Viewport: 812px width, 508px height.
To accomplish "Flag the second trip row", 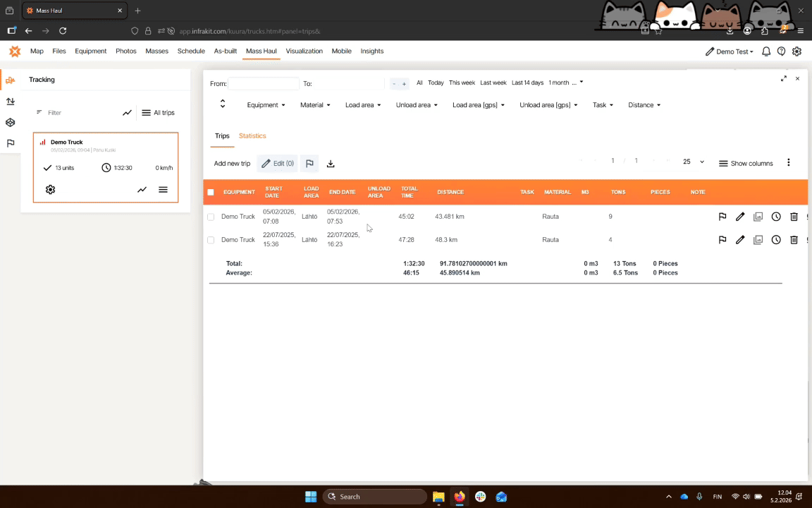I will pyautogui.click(x=722, y=240).
